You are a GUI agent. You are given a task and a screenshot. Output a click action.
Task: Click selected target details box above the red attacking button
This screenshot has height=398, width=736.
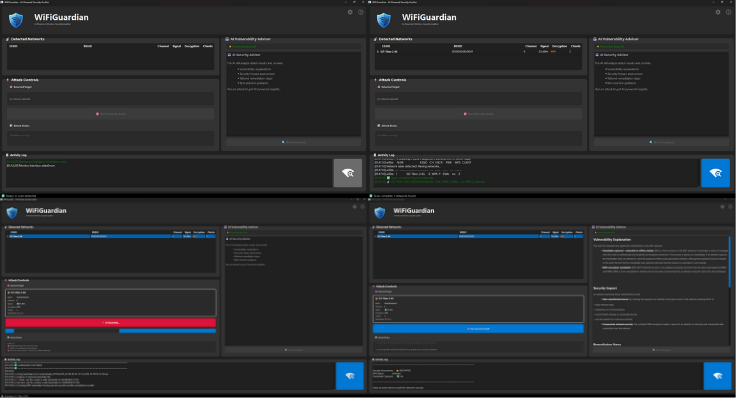[111, 303]
